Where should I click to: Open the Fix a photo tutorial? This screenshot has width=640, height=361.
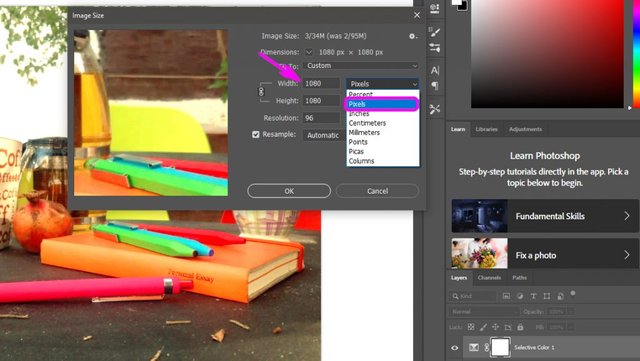coord(545,255)
